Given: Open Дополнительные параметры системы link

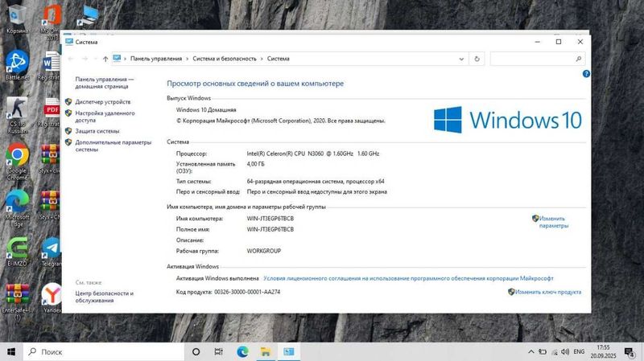Looking at the screenshot, I should click(x=113, y=146).
